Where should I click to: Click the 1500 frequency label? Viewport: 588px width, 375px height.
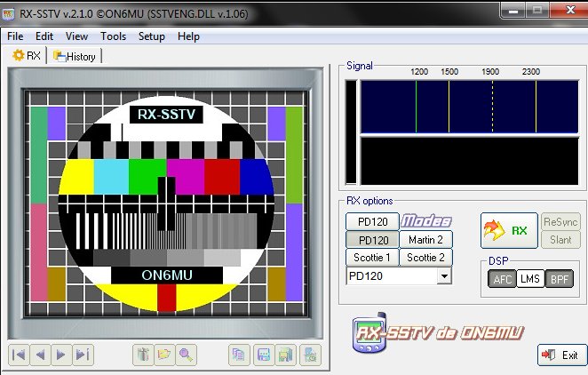pyautogui.click(x=449, y=72)
